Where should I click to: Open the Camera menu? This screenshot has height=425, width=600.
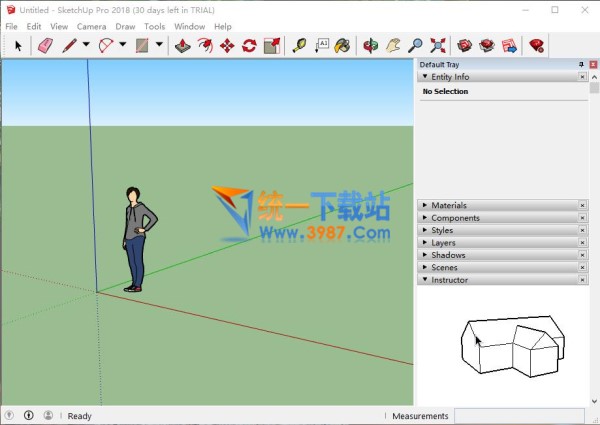point(91,26)
